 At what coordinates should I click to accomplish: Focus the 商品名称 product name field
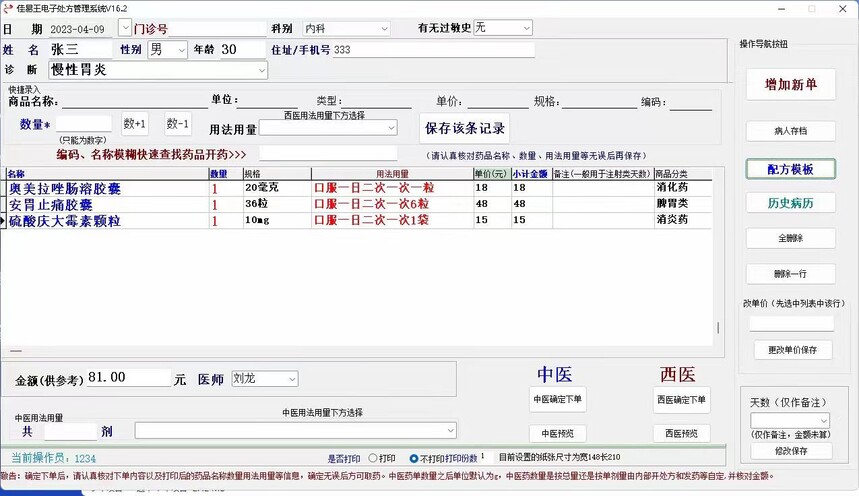135,101
